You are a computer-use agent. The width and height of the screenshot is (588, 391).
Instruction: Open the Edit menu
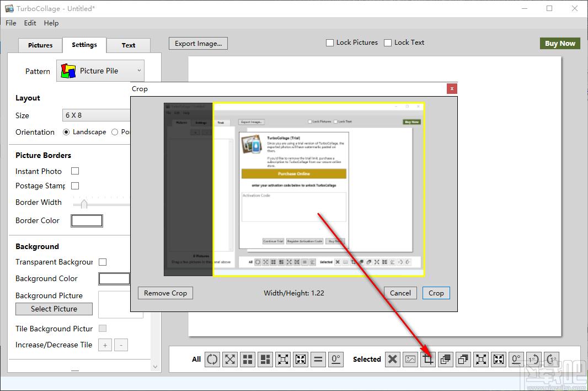pos(30,23)
